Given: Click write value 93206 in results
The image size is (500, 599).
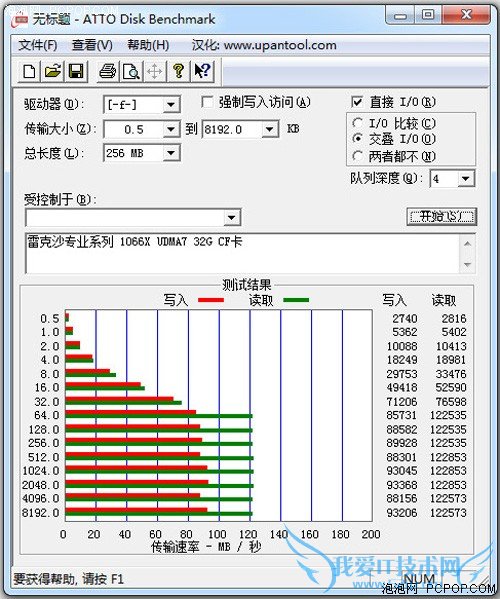Looking at the screenshot, I should click(x=402, y=513).
